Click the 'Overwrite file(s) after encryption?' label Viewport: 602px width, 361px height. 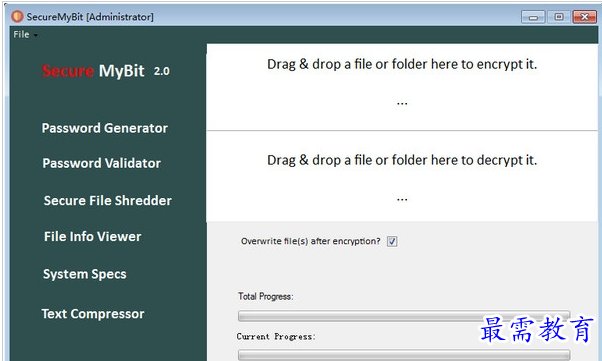click(x=310, y=241)
